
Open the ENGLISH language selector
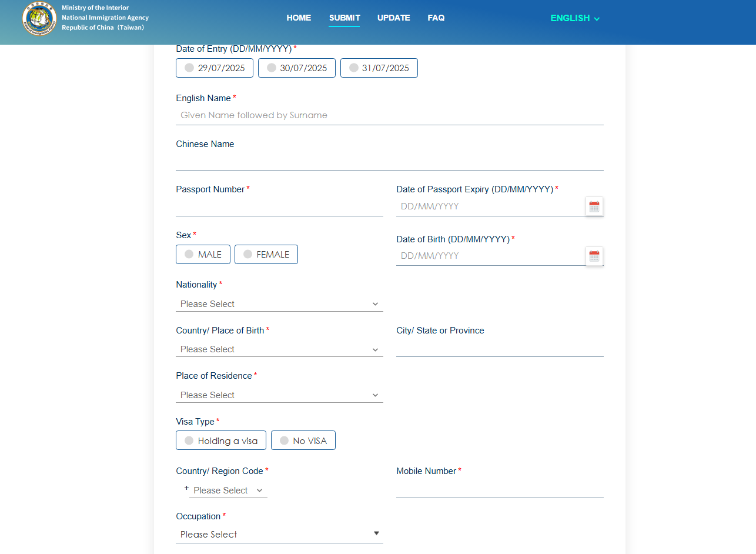[575, 18]
